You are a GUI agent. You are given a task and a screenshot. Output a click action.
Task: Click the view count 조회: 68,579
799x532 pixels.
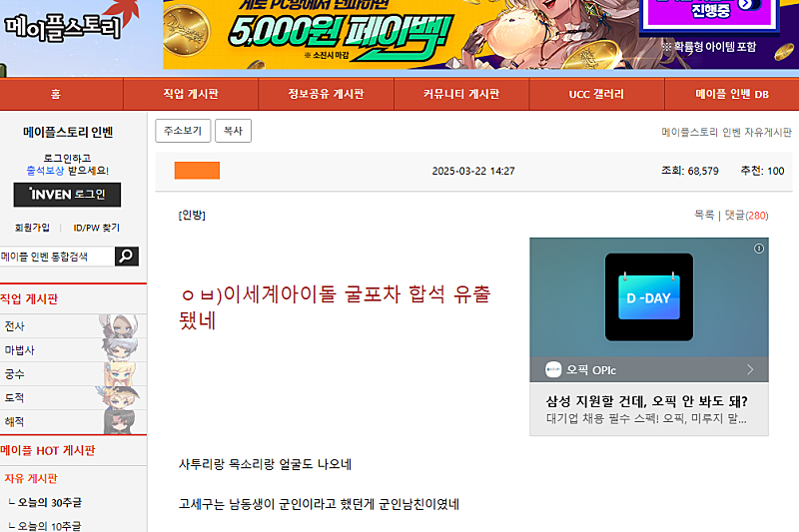pos(690,171)
